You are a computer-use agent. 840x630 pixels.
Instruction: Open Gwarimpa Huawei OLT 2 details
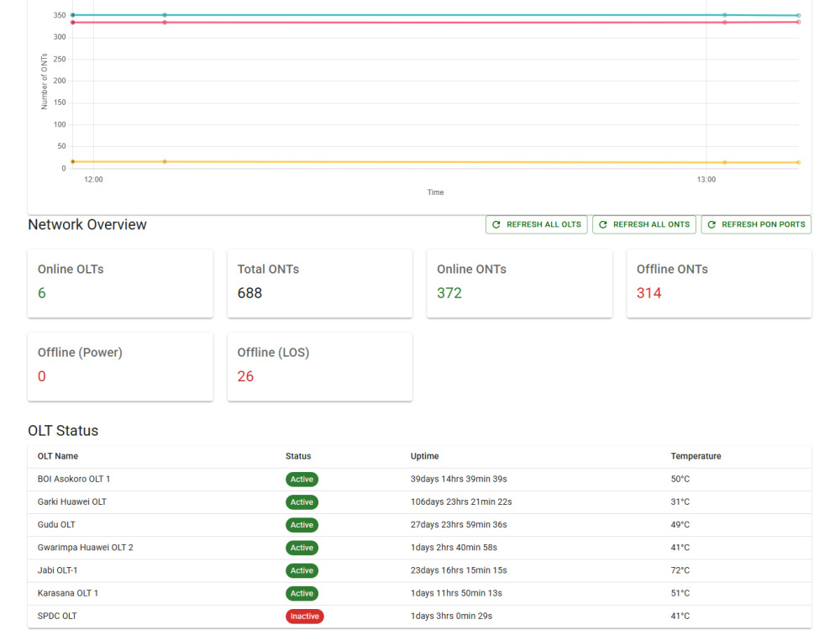click(85, 547)
